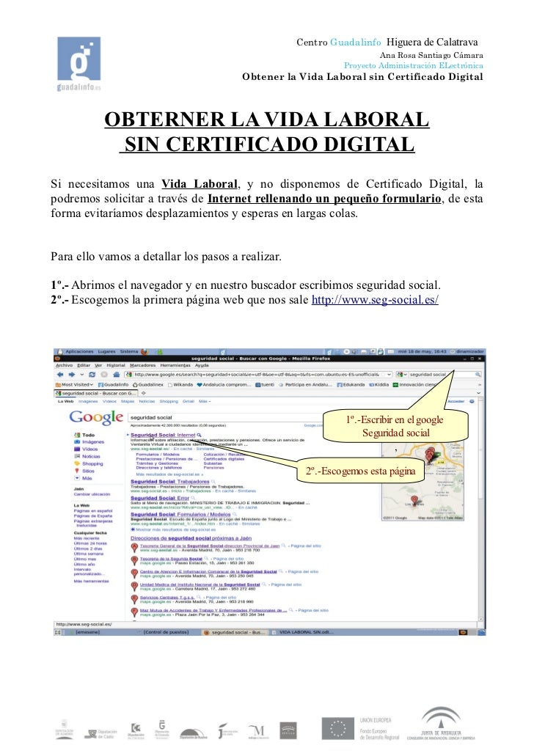The width and height of the screenshot is (534, 756).
Task: Open the Andalucía comprom... bookmark
Action: 224,385
